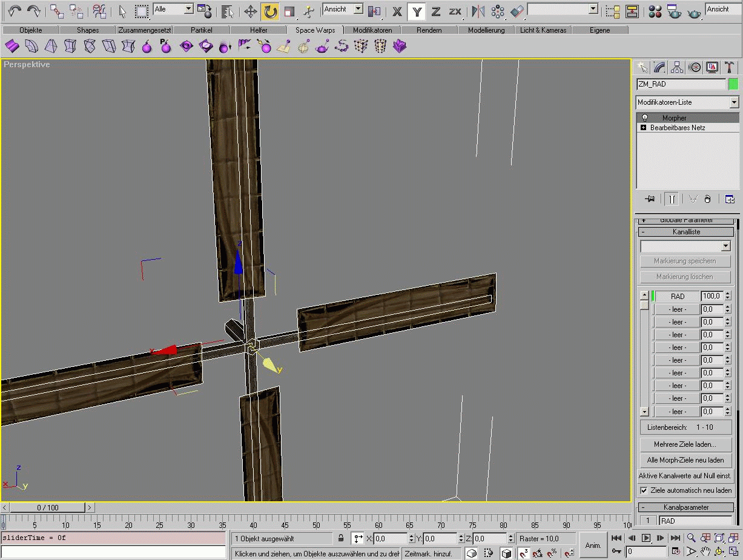Expand the Bearbeitbares Netz stack entry
The height and width of the screenshot is (560, 743).
coord(643,128)
